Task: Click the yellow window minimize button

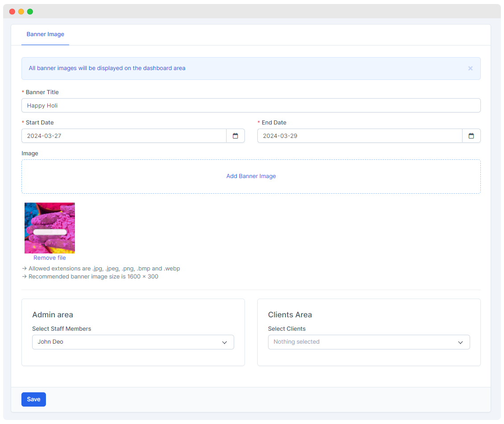Action: click(21, 12)
